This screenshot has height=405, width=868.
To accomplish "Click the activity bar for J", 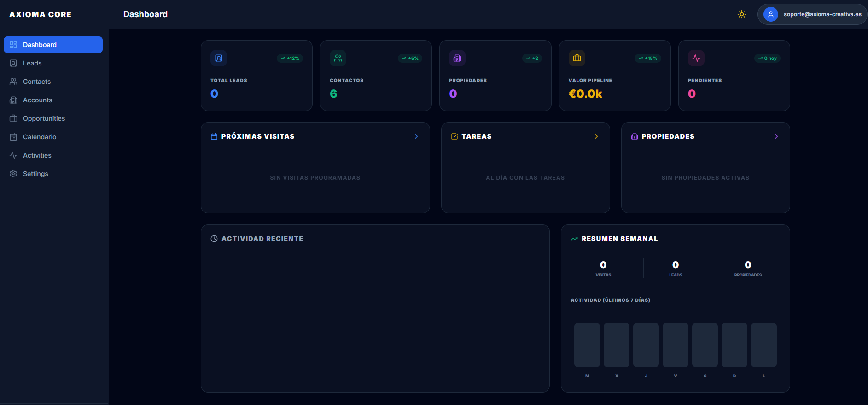I will coord(646,345).
